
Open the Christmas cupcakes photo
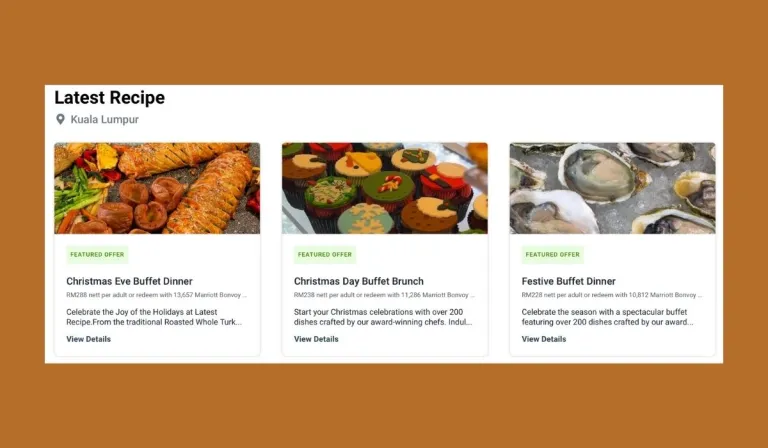coord(385,188)
